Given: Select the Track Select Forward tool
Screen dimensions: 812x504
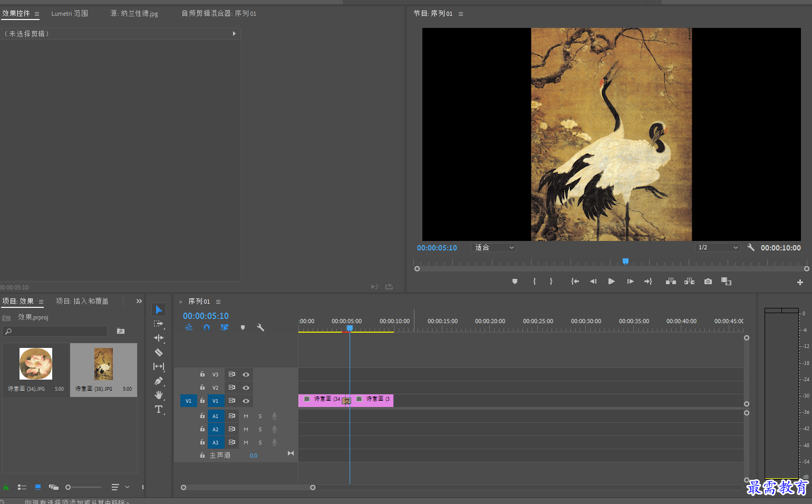Looking at the screenshot, I should [x=158, y=324].
